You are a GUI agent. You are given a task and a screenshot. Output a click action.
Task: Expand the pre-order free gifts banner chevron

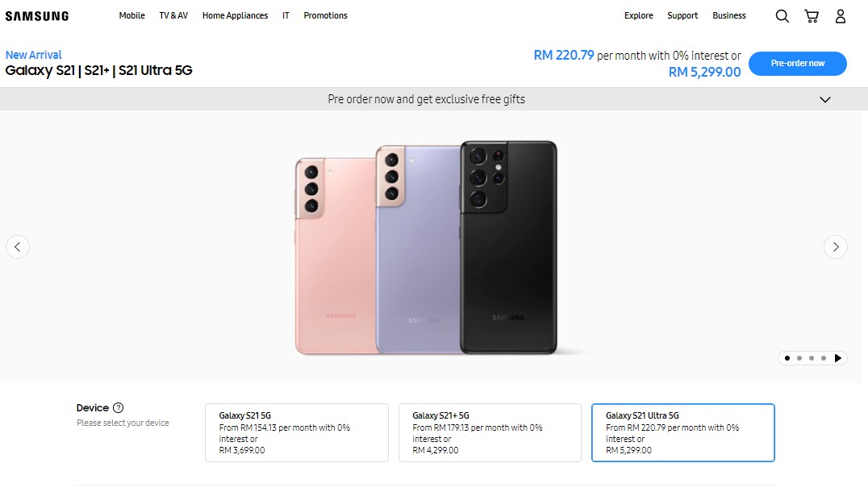824,100
